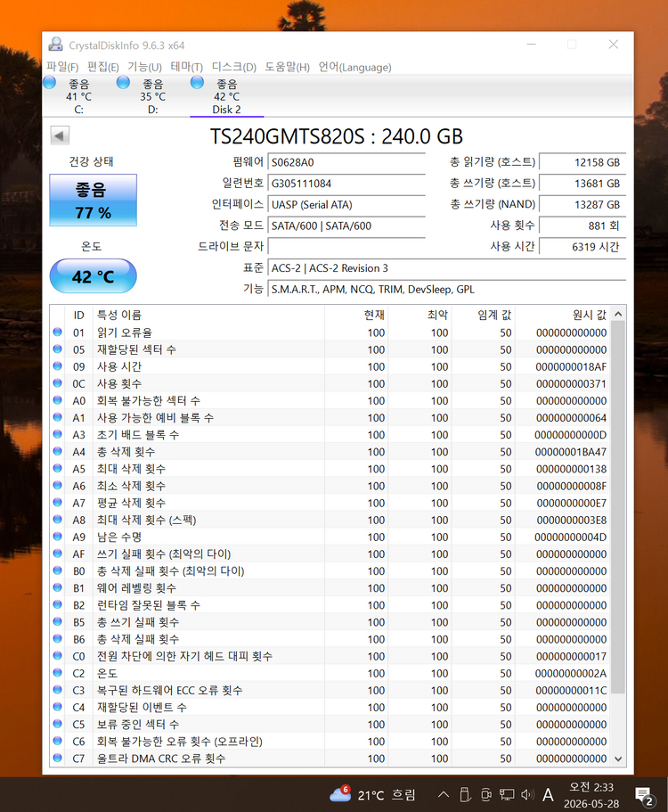Click the USB safely remove hardware tray icon
Screen dimensions: 668x812
tap(465, 794)
